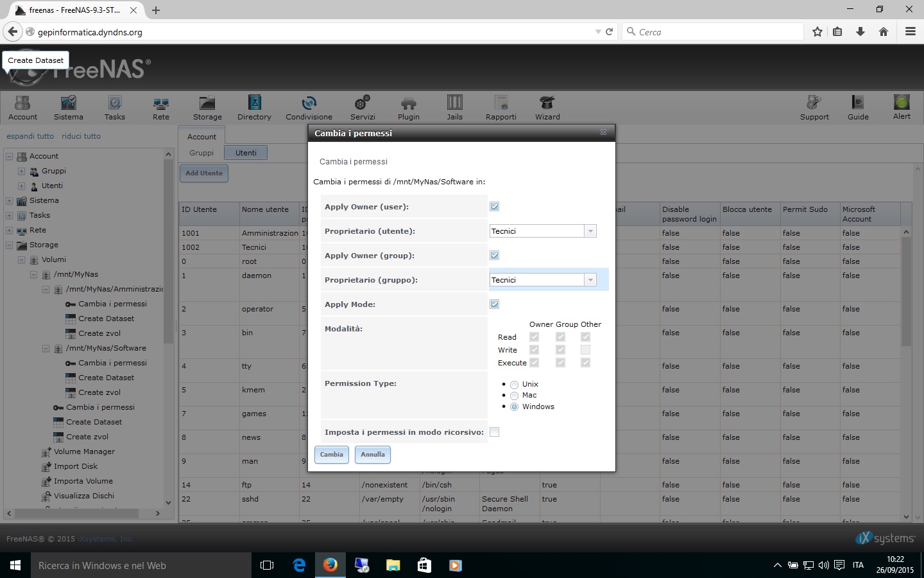
Task: Open File Explorer from the taskbar
Action: click(x=393, y=565)
